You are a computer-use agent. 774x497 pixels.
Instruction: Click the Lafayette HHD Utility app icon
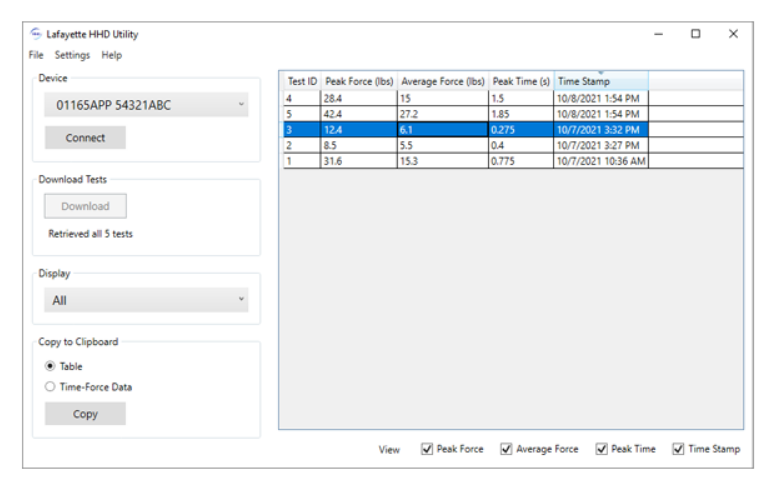[x=36, y=34]
